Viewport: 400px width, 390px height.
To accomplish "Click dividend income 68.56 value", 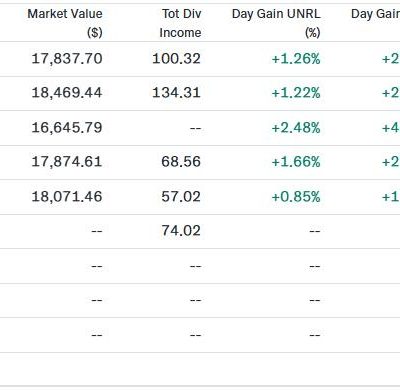I will [181, 162].
